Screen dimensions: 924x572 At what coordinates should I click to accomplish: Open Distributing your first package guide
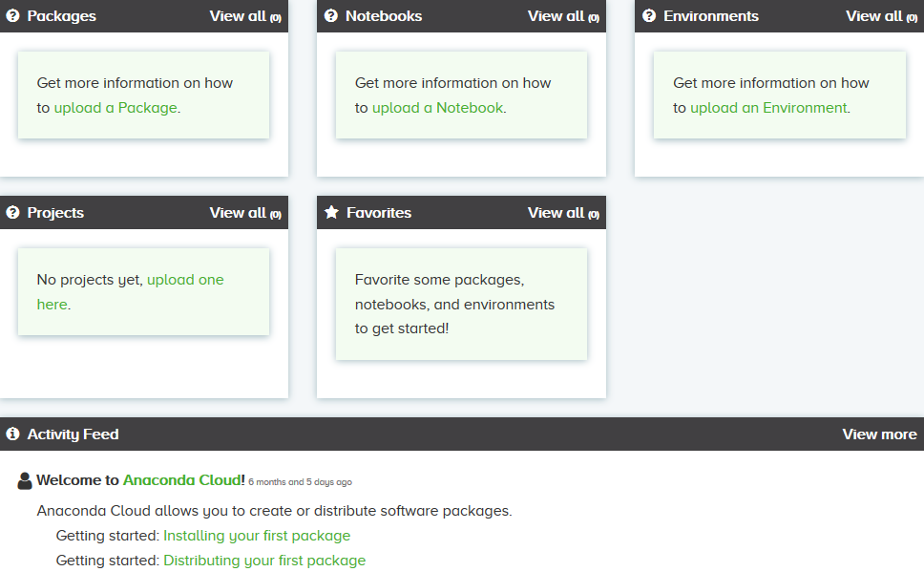point(264,561)
